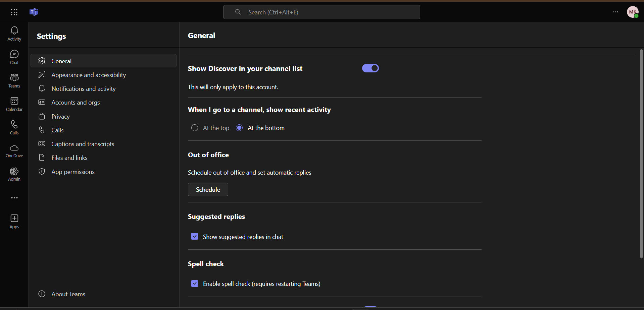The height and width of the screenshot is (310, 644).
Task: Open Notifications and activity settings
Action: point(83,88)
